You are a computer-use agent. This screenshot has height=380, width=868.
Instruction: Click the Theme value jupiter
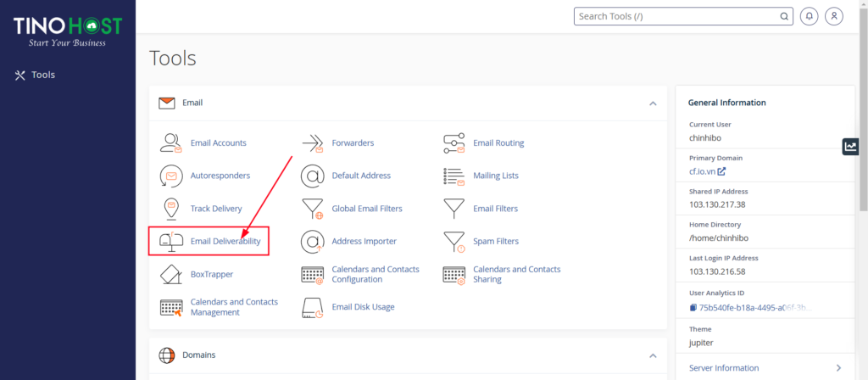coord(701,343)
